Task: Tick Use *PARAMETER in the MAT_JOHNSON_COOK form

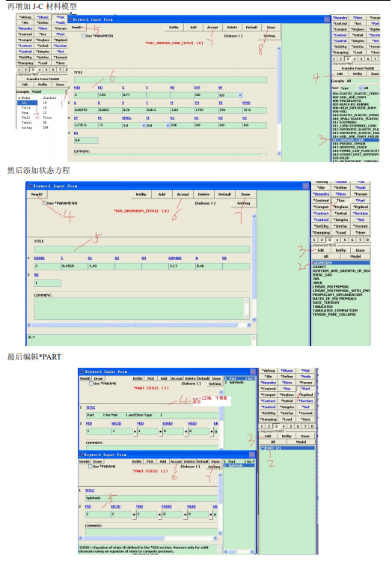Action: tap(84, 36)
